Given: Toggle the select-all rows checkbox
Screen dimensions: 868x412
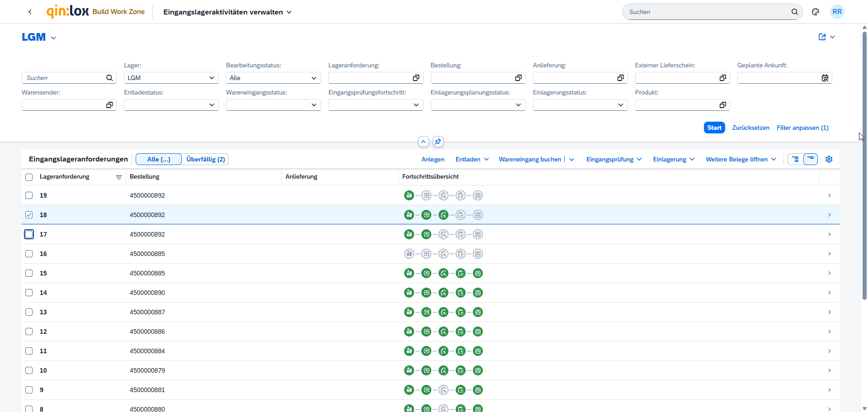Looking at the screenshot, I should 29,177.
